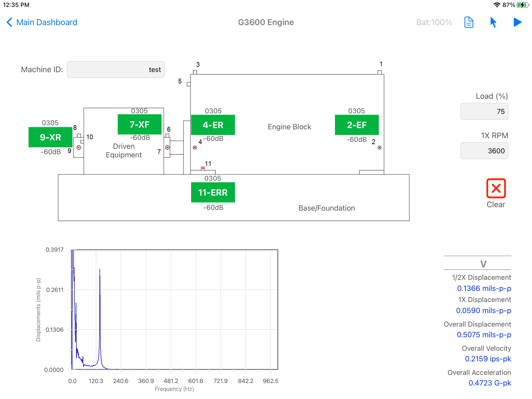This screenshot has height=399, width=532.
Task: Edit the 1X RPM field
Action: pyautogui.click(x=484, y=151)
